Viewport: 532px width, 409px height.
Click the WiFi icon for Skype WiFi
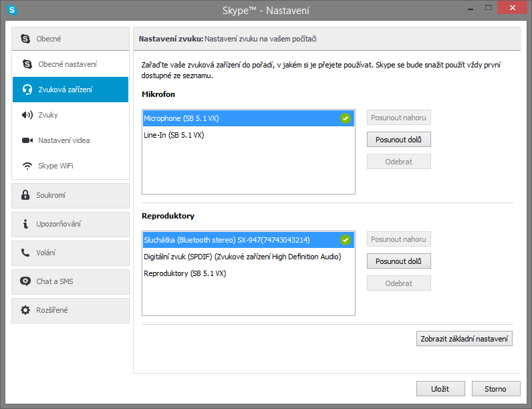(27, 166)
